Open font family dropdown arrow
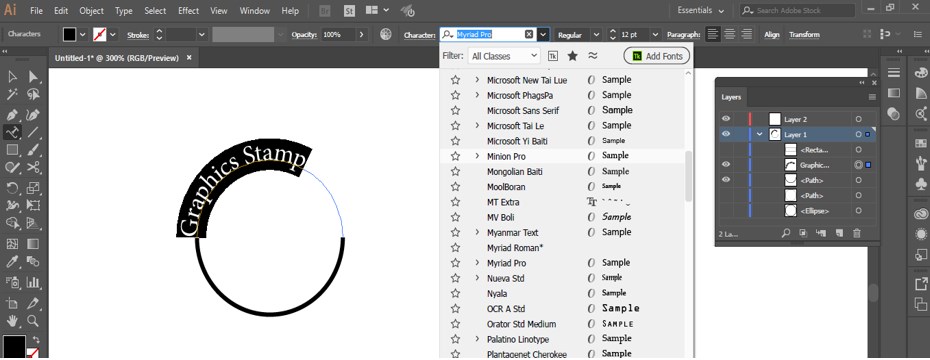This screenshot has height=360, width=930. [543, 35]
